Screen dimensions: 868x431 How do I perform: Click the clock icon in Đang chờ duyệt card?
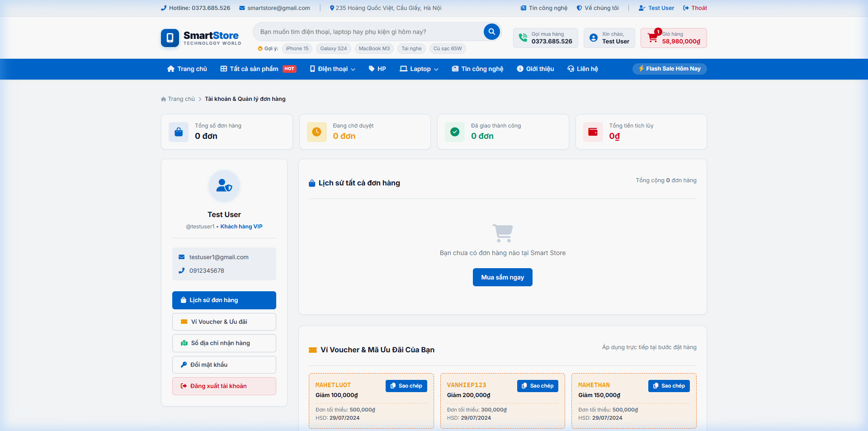coord(317,132)
